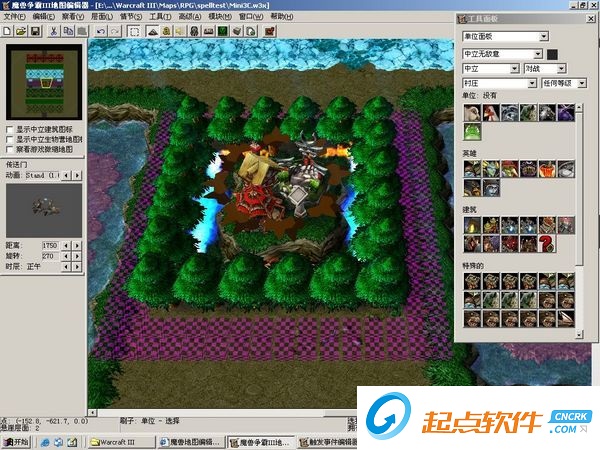Expand the 单位面板 palette type dropdown
Image resolution: width=600 pixels, height=450 pixels.
pyautogui.click(x=544, y=36)
